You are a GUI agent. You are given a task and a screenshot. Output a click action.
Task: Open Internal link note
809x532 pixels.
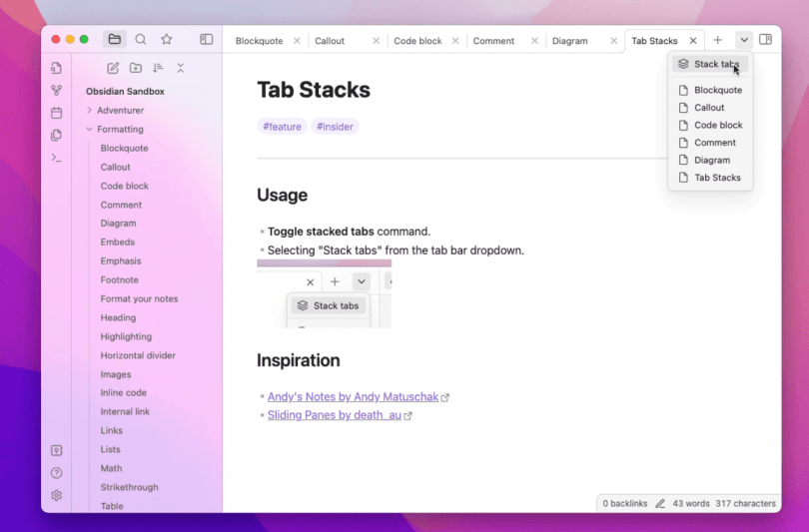click(x=125, y=412)
